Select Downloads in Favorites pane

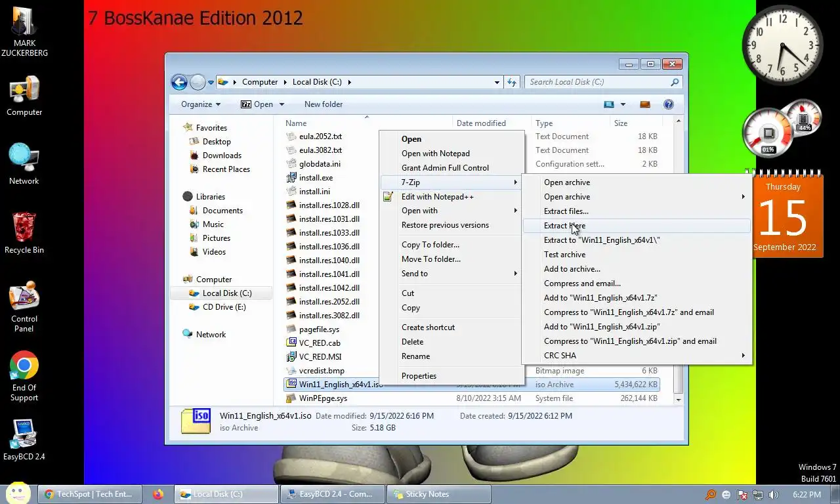tap(222, 156)
